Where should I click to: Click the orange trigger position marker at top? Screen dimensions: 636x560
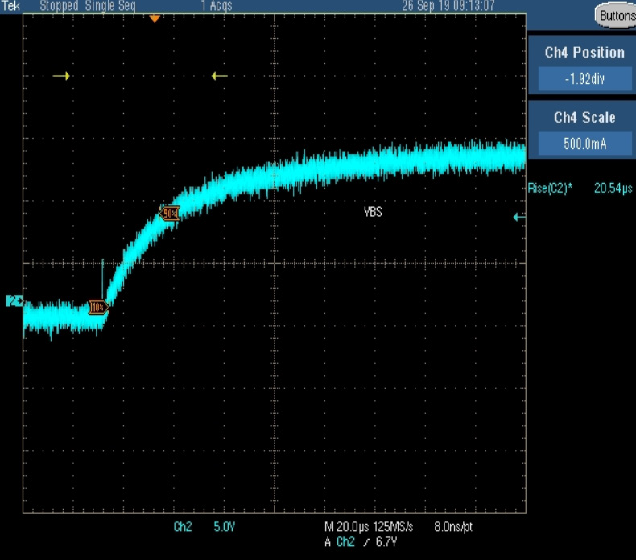point(154,18)
